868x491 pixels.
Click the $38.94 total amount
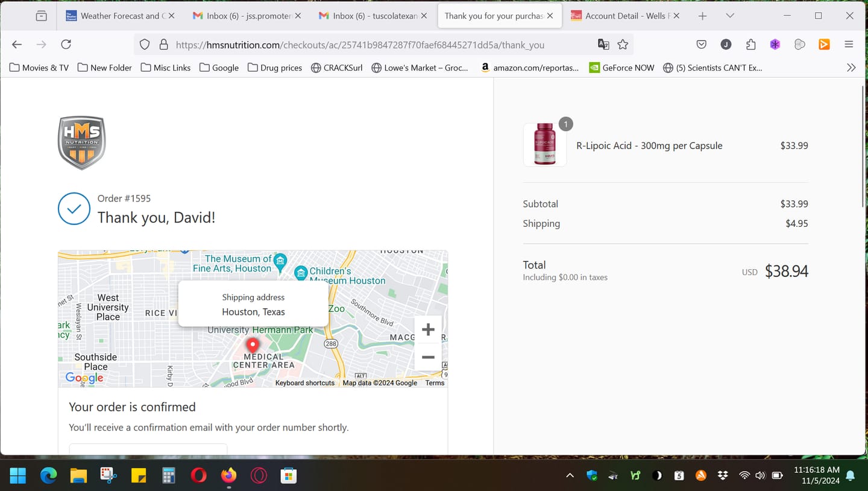tap(787, 271)
